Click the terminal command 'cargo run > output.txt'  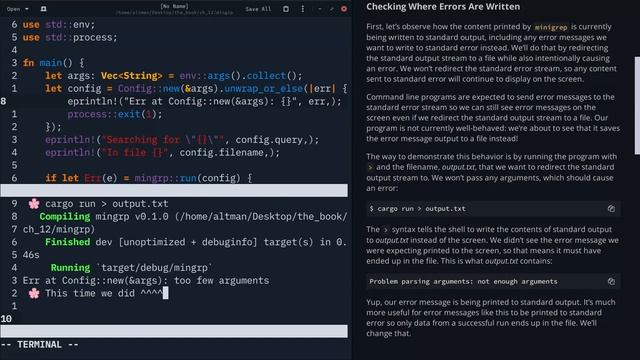click(x=107, y=204)
